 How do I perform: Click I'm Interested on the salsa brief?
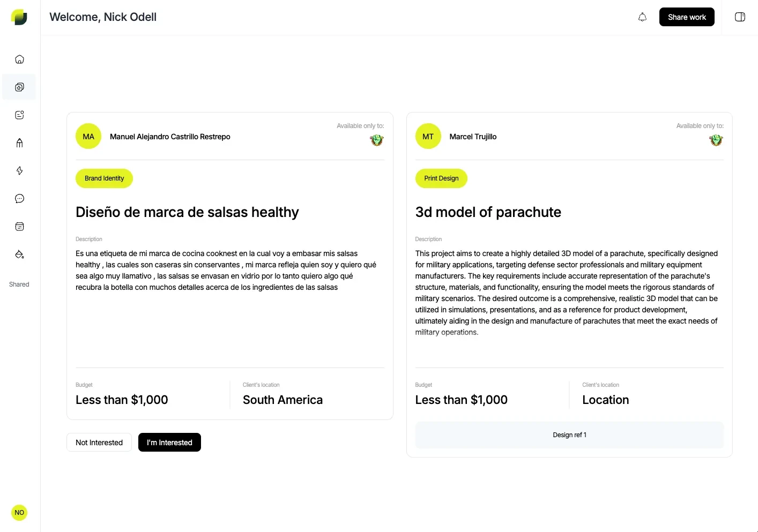(x=169, y=442)
